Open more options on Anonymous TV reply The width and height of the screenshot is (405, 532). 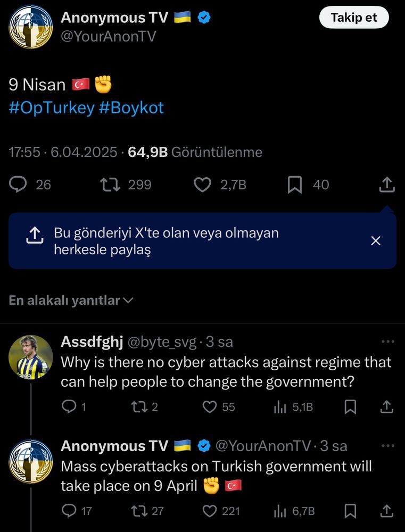click(x=389, y=446)
